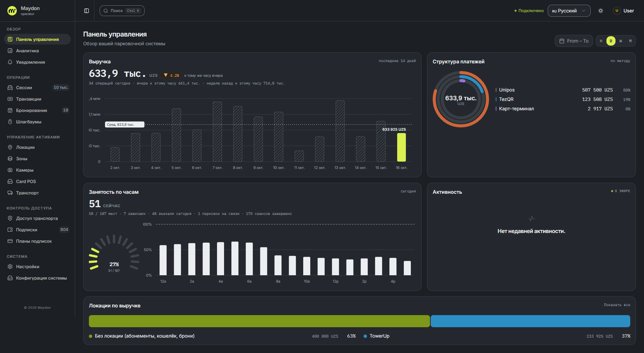The image size is (644, 353).
Task: Click the highlighted 16 окт. revenue bar
Action: pyautogui.click(x=401, y=148)
